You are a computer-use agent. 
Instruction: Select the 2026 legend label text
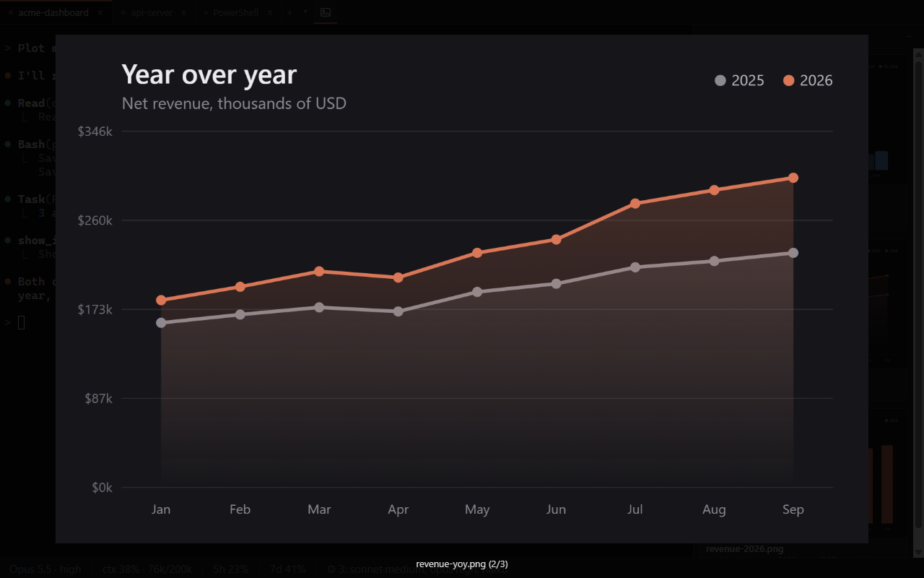coord(816,80)
